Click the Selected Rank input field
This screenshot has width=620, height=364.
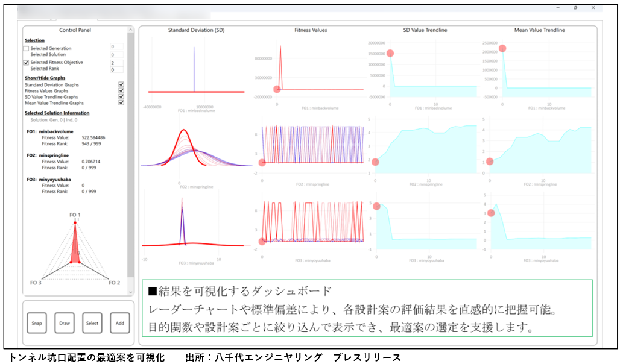116,70
